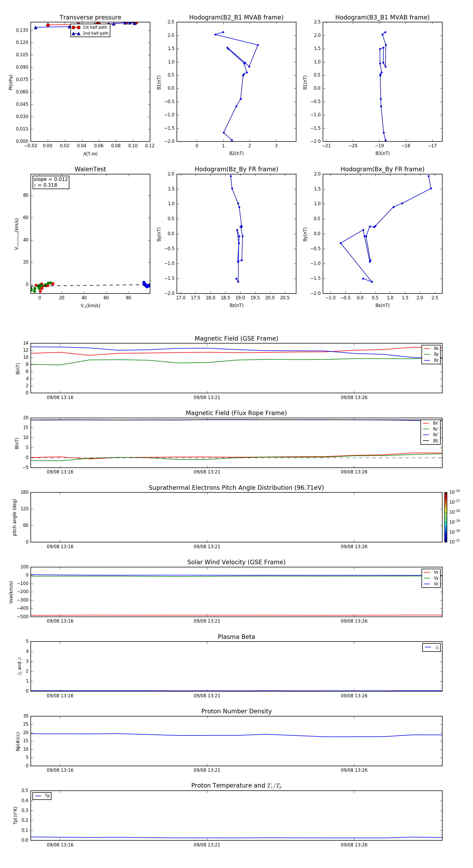Select the 'Vy' velocity legend entry

(x=431, y=578)
